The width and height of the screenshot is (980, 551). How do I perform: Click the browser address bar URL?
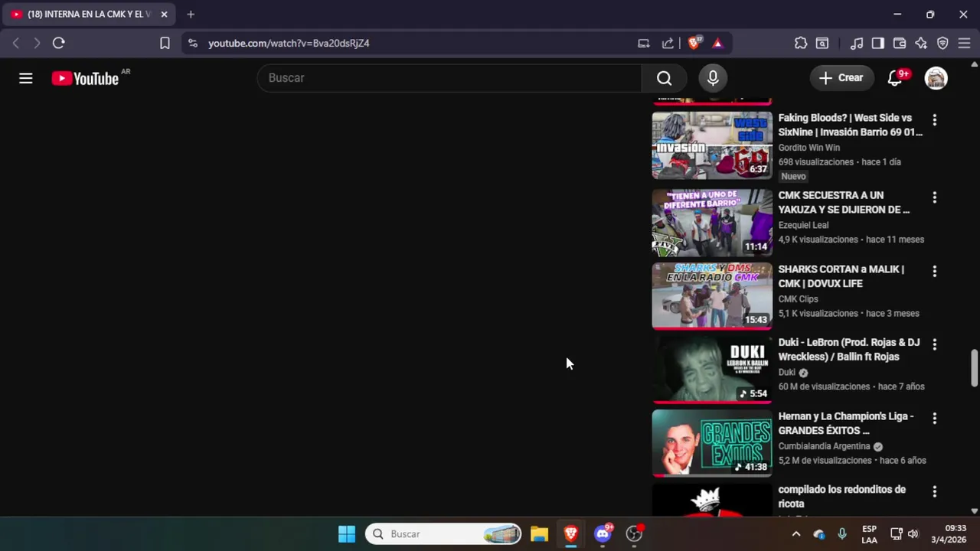pyautogui.click(x=289, y=43)
